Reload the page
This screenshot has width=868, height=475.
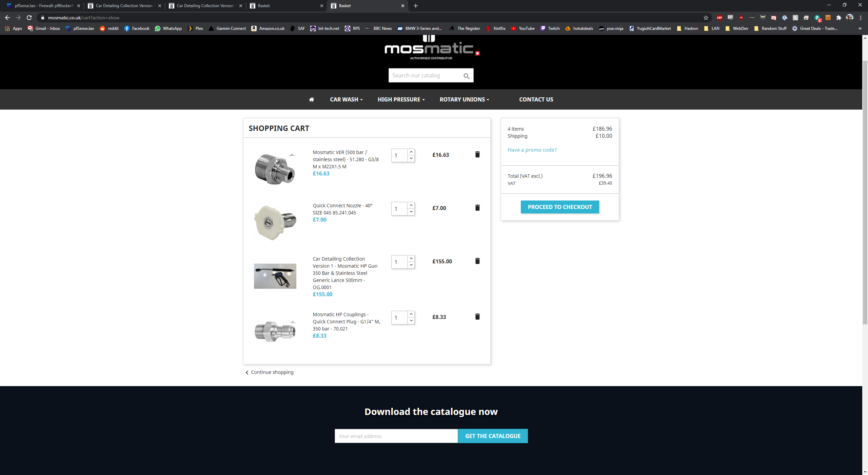click(x=29, y=18)
